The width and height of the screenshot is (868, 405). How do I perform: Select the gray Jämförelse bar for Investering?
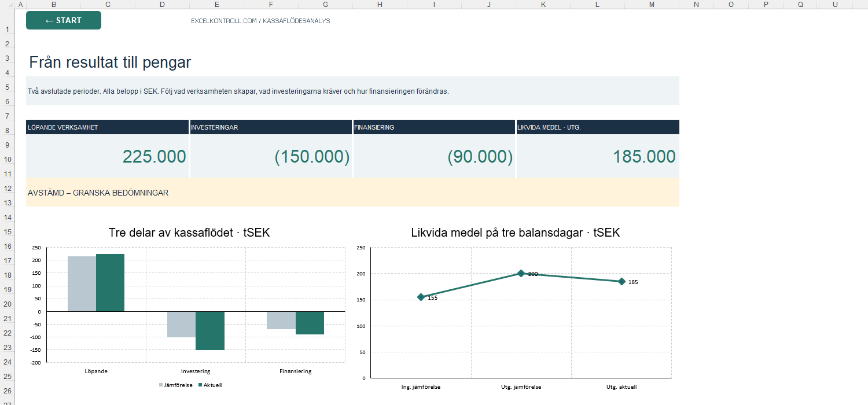(181, 325)
